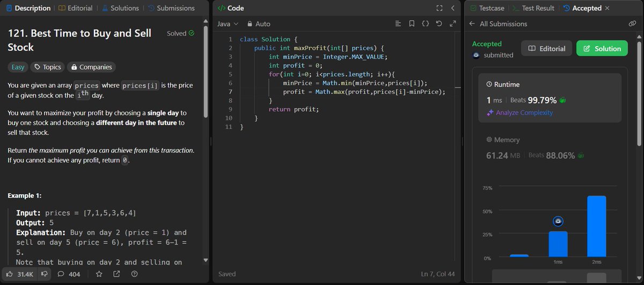The height and width of the screenshot is (285, 644).
Task: Collapse the Code panel with chevron
Action: 453,8
